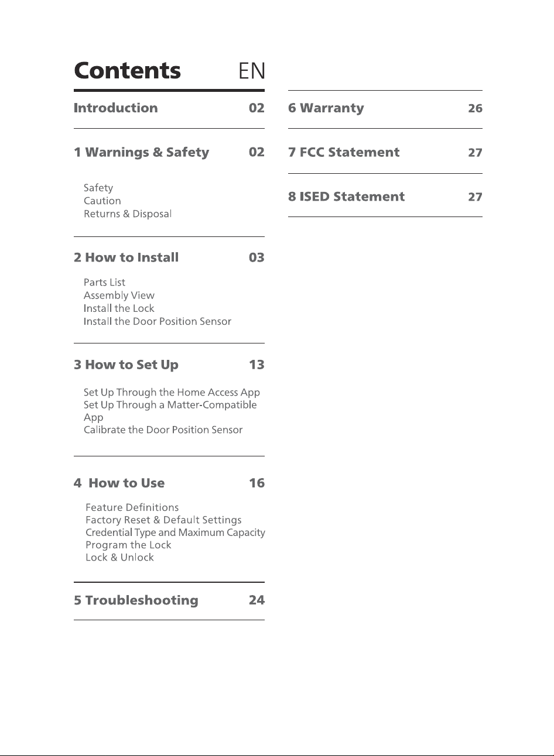Image resolution: width=554 pixels, height=756 pixels.
Task: Open Set Up Through the Home Access App
Action: tap(172, 392)
